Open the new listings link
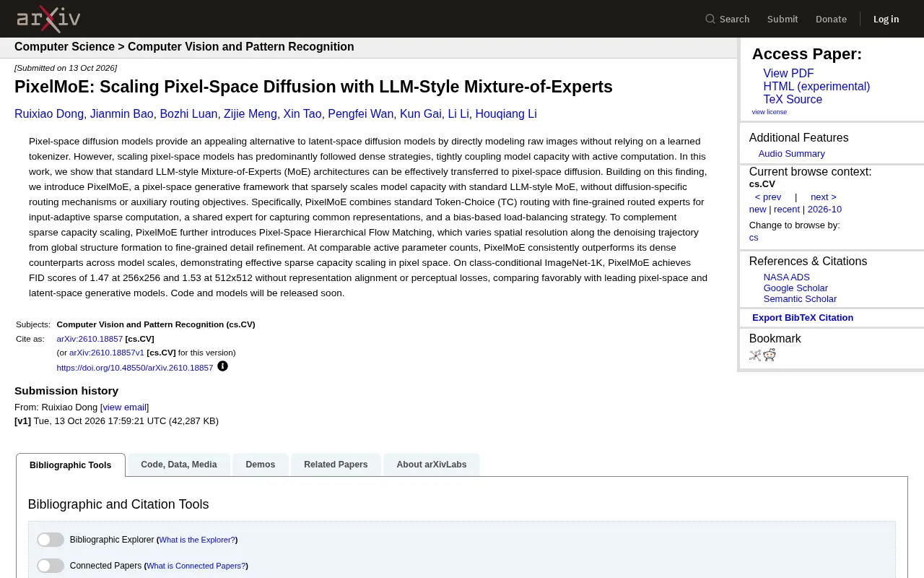This screenshot has width=924, height=578. tap(757, 210)
